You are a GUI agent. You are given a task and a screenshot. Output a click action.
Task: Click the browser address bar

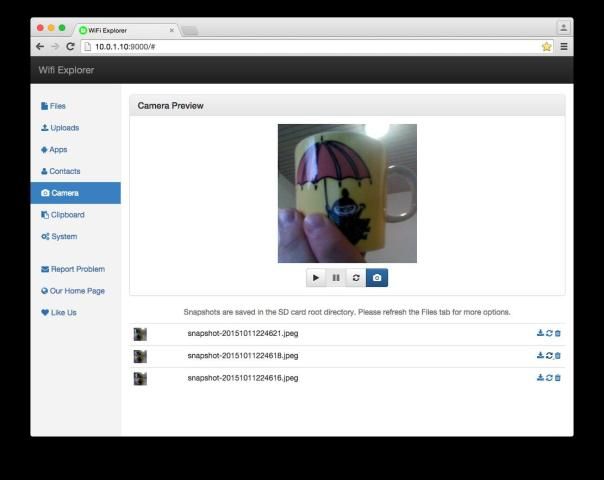pyautogui.click(x=300, y=46)
